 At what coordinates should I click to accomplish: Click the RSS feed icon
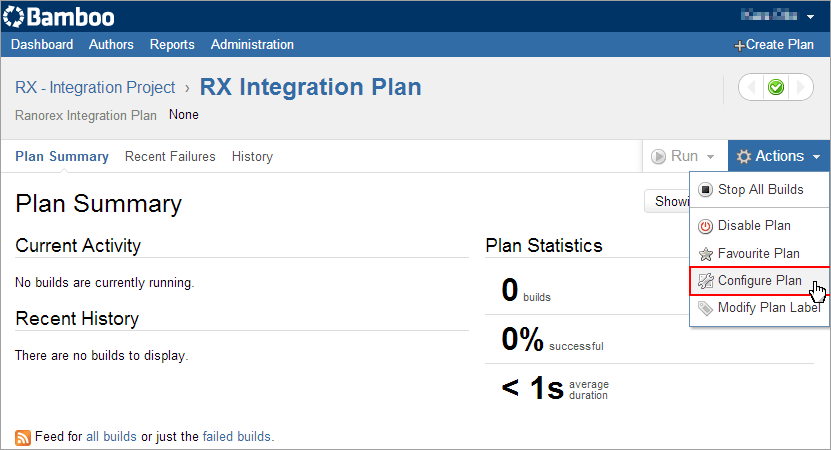23,437
